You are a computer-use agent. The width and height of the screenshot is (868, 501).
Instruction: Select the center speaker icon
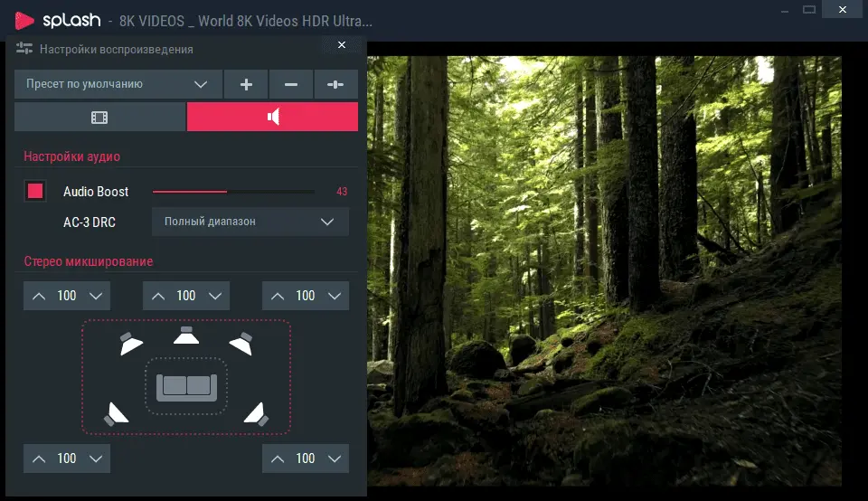(186, 336)
